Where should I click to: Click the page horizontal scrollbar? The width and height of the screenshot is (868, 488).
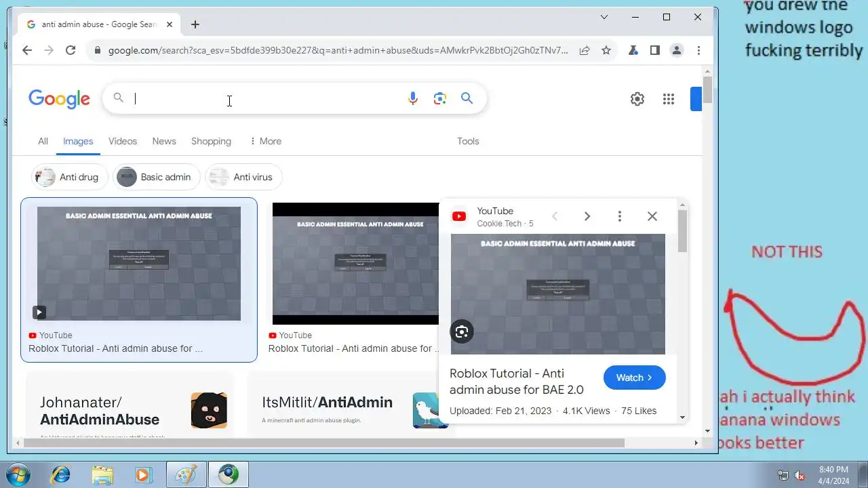coord(323,443)
